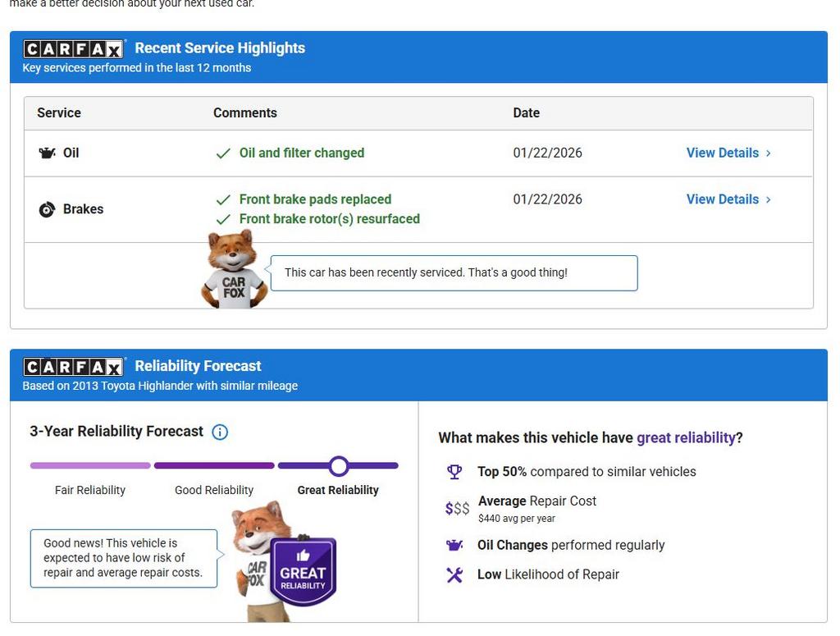
Task: Click the brake disc icon beside Brakes
Action: 47,210
